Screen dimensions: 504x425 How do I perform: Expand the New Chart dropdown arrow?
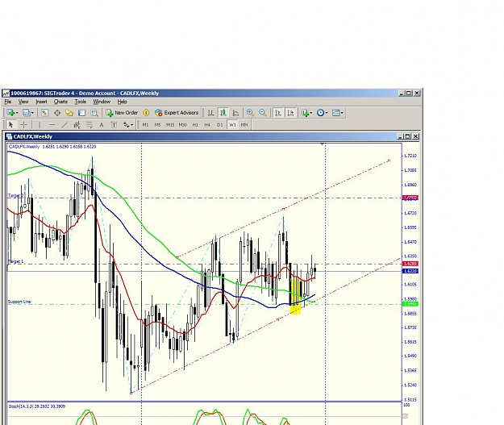tap(17, 113)
